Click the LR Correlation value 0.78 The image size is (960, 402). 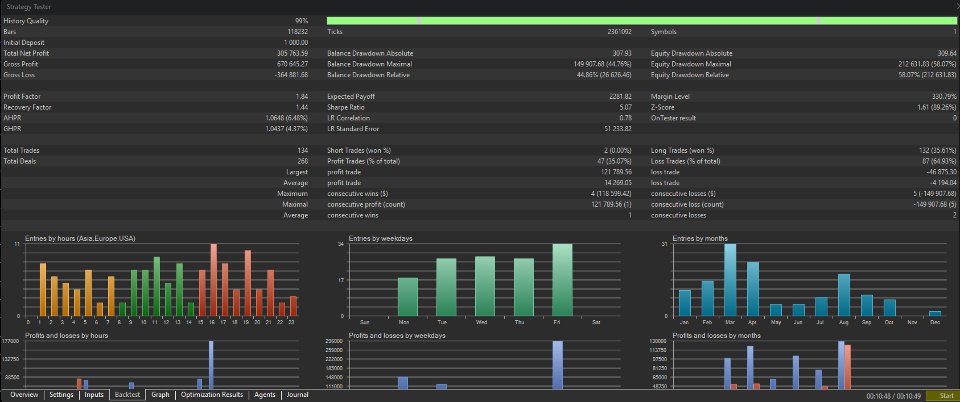tap(626, 118)
